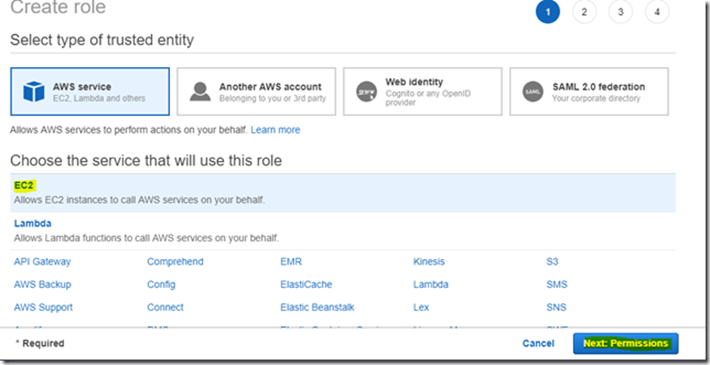Viewport: 710px width, 365px height.
Task: Cancel the role creation
Action: [x=538, y=344]
